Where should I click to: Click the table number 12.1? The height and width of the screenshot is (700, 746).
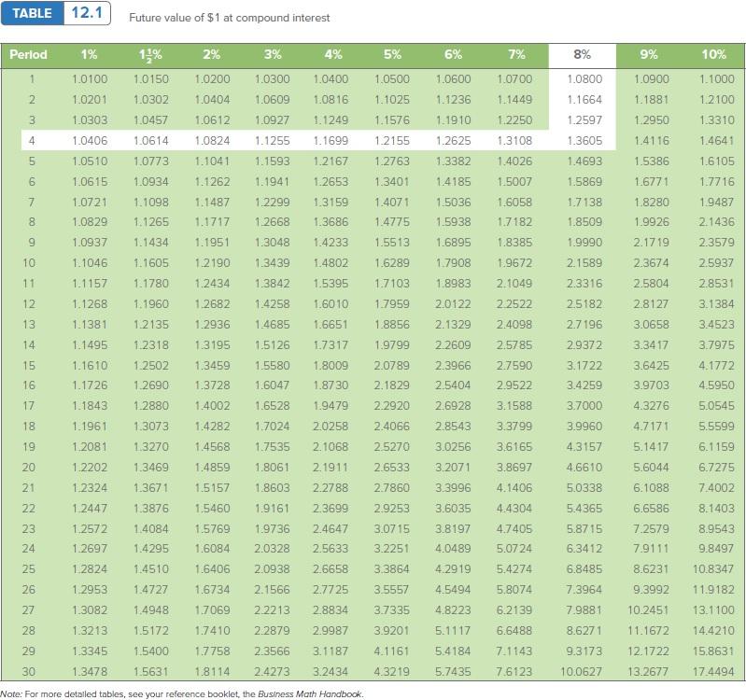[x=87, y=13]
